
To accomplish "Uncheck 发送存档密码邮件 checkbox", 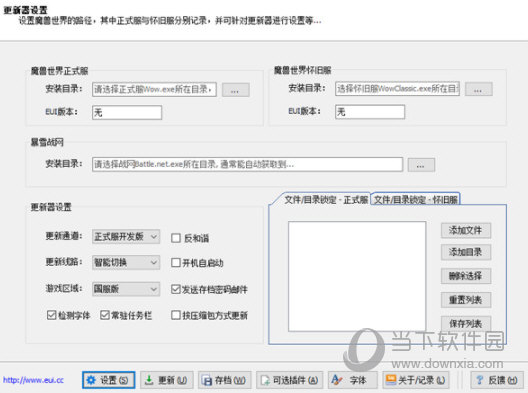I will point(176,289).
